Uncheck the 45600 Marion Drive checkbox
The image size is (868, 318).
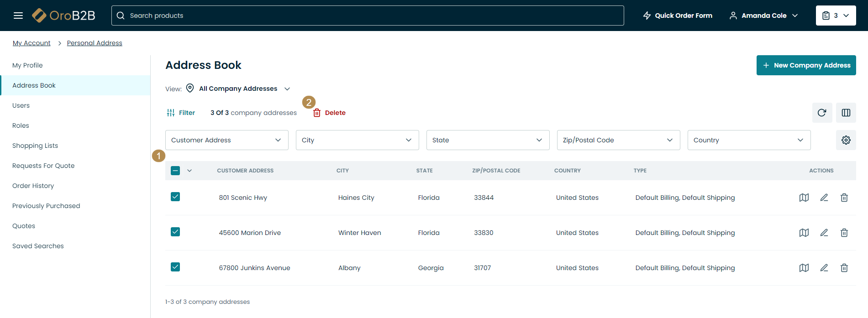coord(175,232)
